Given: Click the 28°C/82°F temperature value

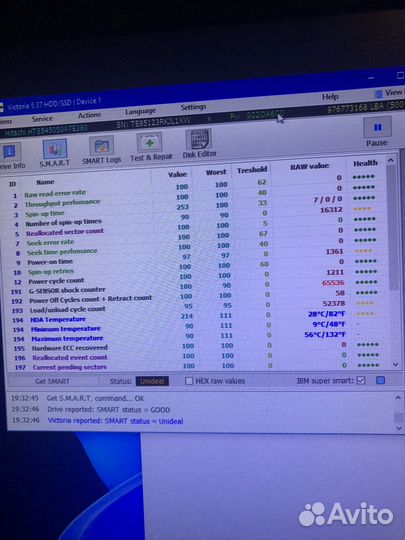Looking at the screenshot, I should (326, 314).
